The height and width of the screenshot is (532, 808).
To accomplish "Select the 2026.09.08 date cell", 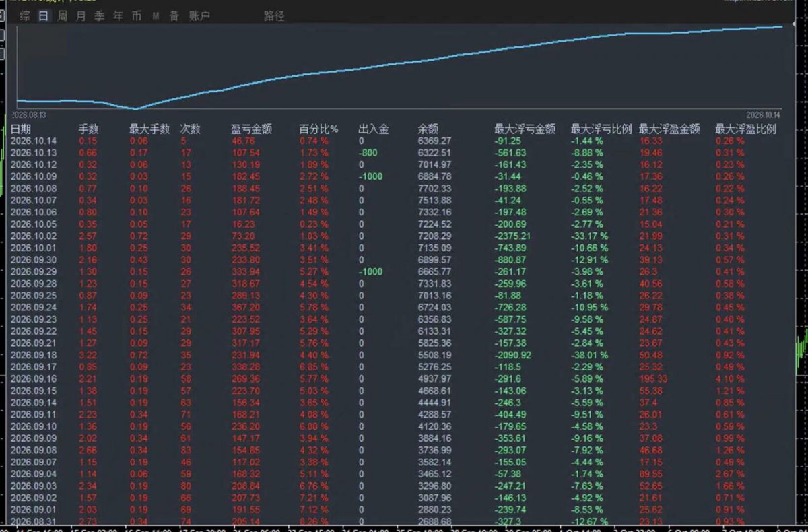I will click(x=34, y=450).
